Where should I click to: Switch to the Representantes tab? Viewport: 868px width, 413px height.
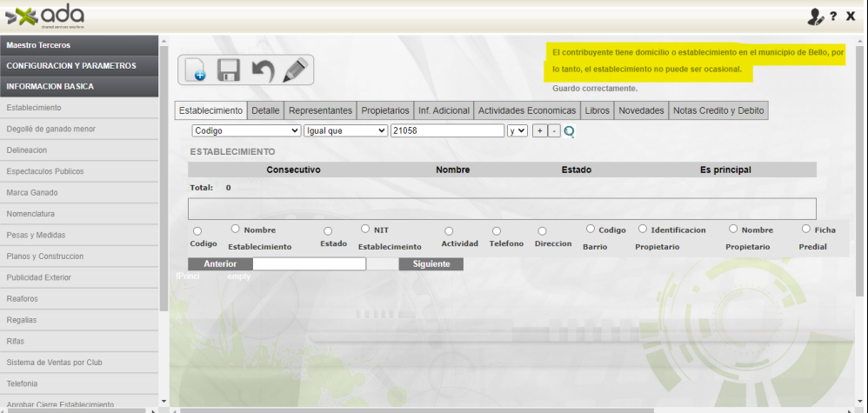320,110
